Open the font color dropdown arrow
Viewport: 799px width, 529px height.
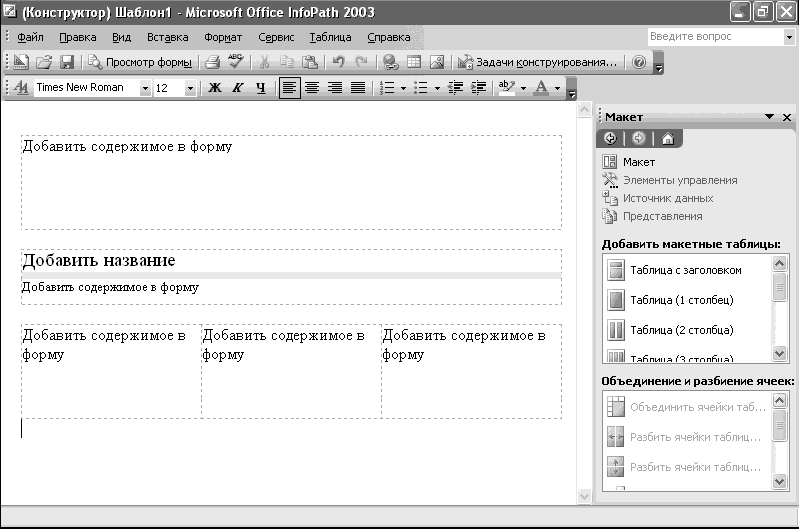(x=557, y=88)
